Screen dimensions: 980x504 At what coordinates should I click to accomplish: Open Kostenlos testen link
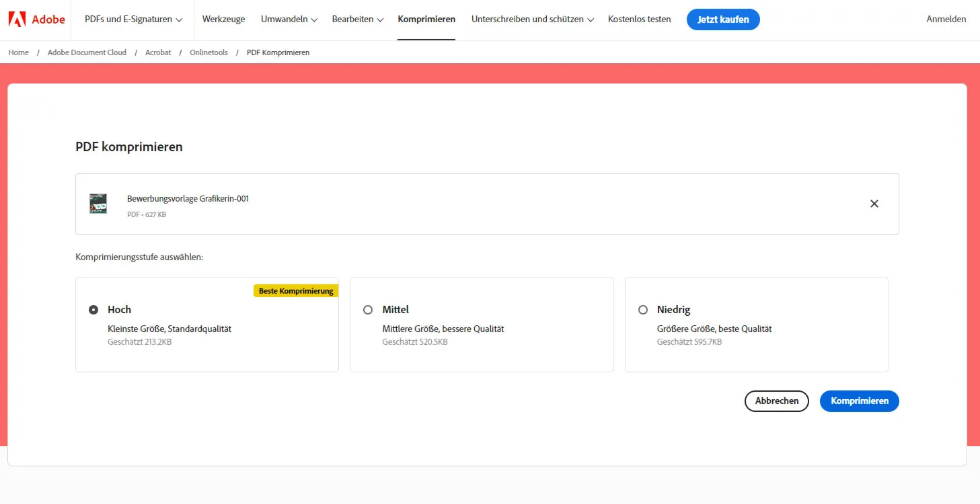click(640, 19)
